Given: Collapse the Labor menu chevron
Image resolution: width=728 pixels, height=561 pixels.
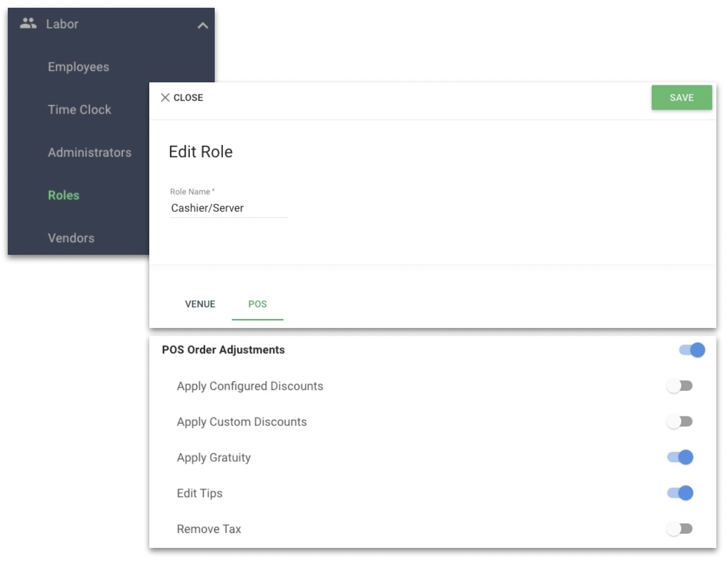Looking at the screenshot, I should [203, 25].
